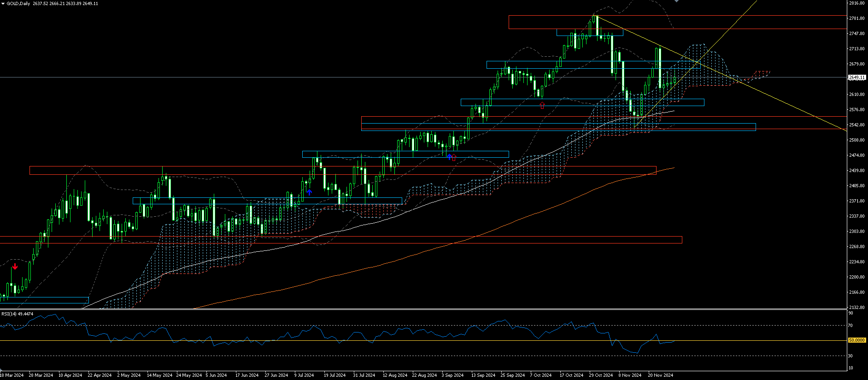This screenshot has width=868, height=380.
Task: Click the 7 Oct 2024 date label
Action: coord(541,375)
